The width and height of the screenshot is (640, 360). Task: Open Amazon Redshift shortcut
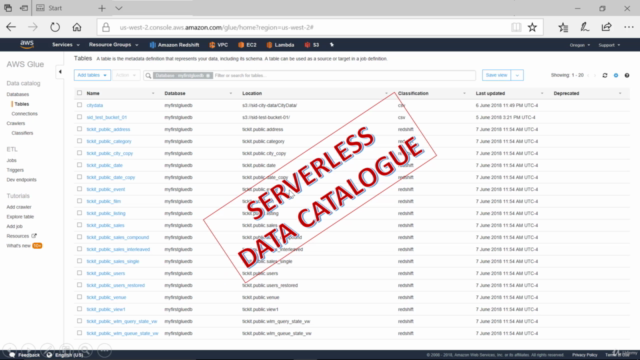[x=174, y=45]
